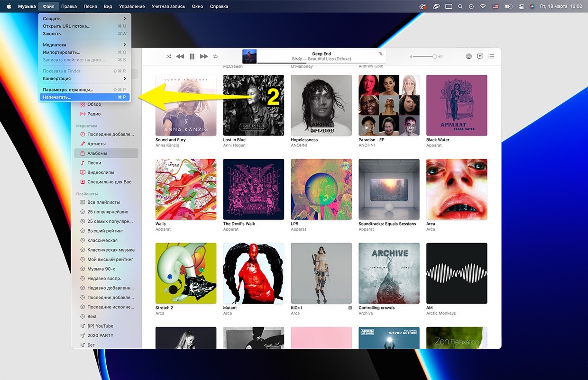
Task: Expand the Создать submenu
Action: [85, 18]
